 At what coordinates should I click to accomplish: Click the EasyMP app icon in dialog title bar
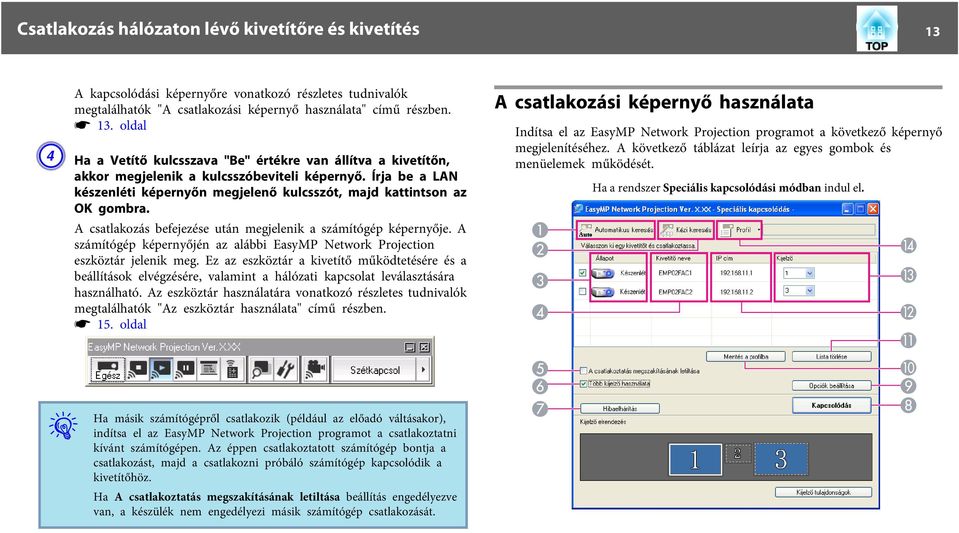tap(579, 209)
